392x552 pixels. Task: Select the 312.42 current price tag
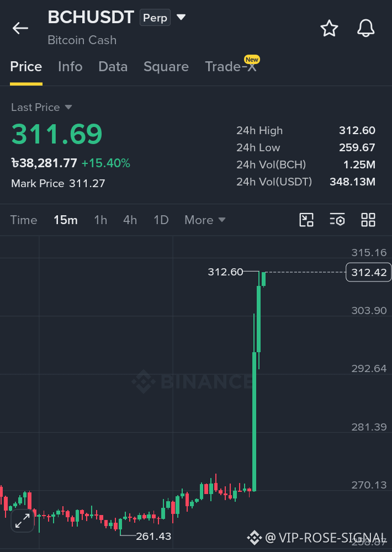[x=369, y=272]
